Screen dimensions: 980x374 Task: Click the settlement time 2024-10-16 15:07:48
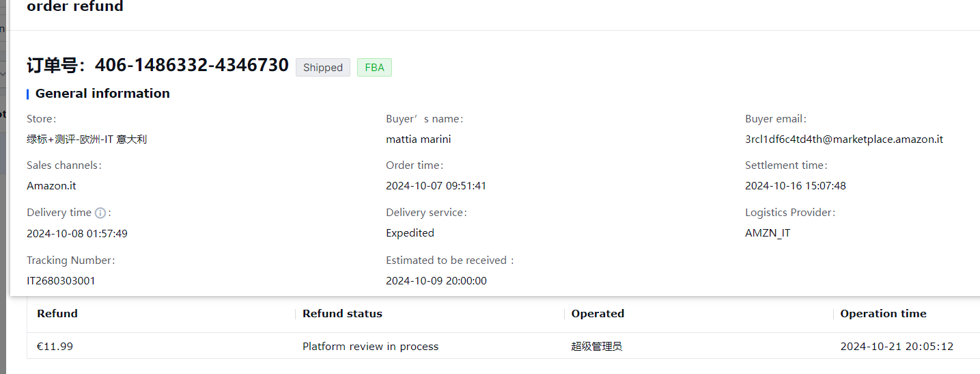point(796,186)
